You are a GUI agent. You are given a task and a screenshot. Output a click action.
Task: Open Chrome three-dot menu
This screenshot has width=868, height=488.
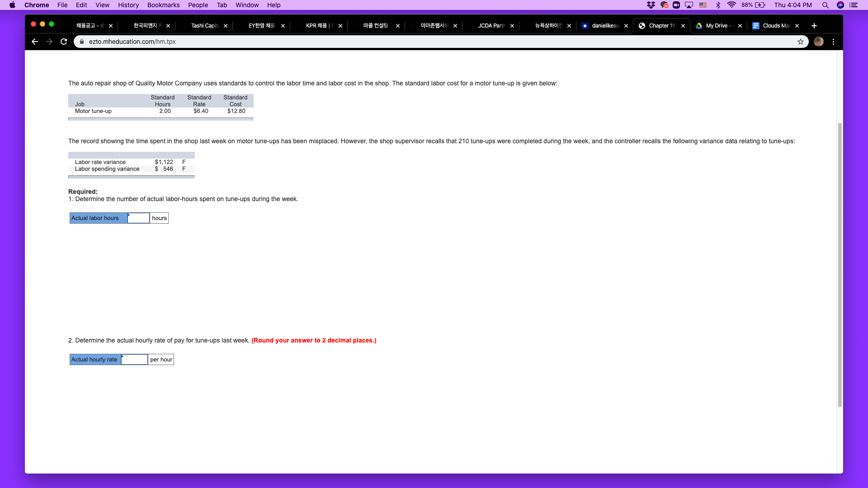click(833, 42)
